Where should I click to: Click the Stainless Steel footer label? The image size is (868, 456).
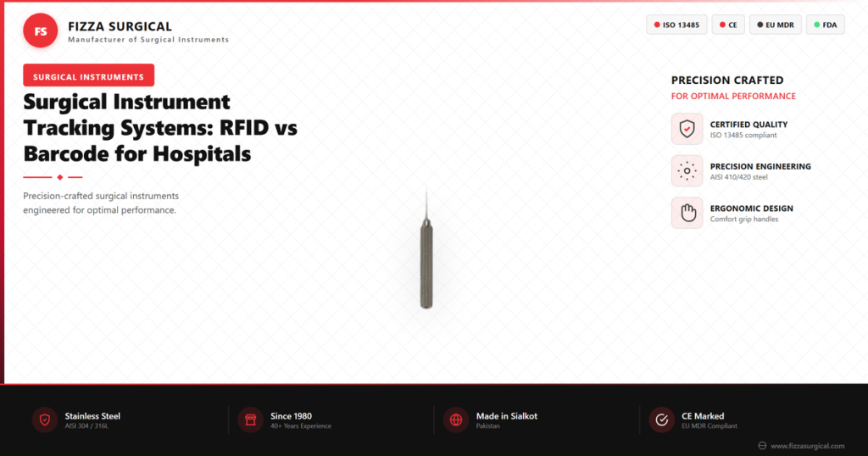(x=92, y=416)
